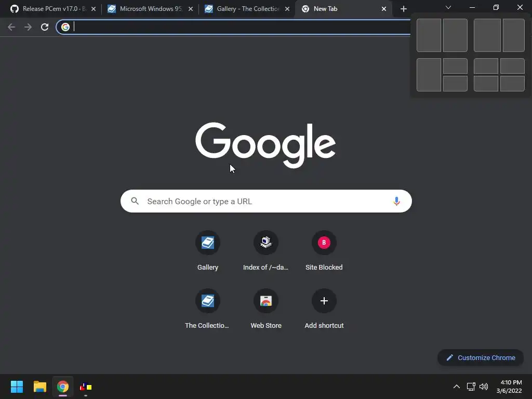
Task: Snap to top-right zone of three-zone layout
Action: pos(455,66)
